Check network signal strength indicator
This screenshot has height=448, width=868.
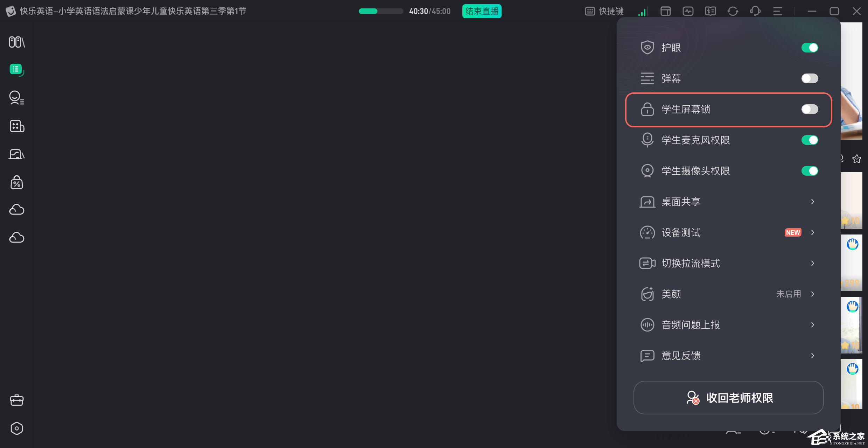[643, 11]
